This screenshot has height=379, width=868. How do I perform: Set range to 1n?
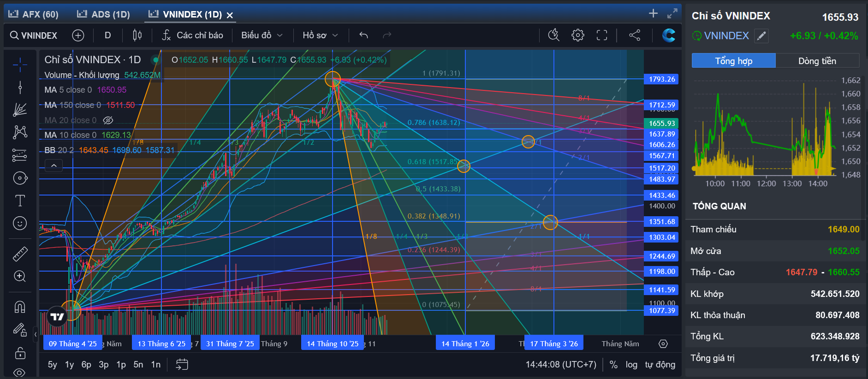click(156, 365)
